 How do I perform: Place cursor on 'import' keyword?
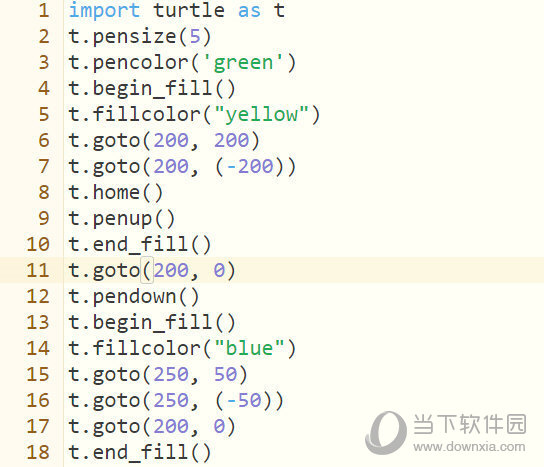104,10
